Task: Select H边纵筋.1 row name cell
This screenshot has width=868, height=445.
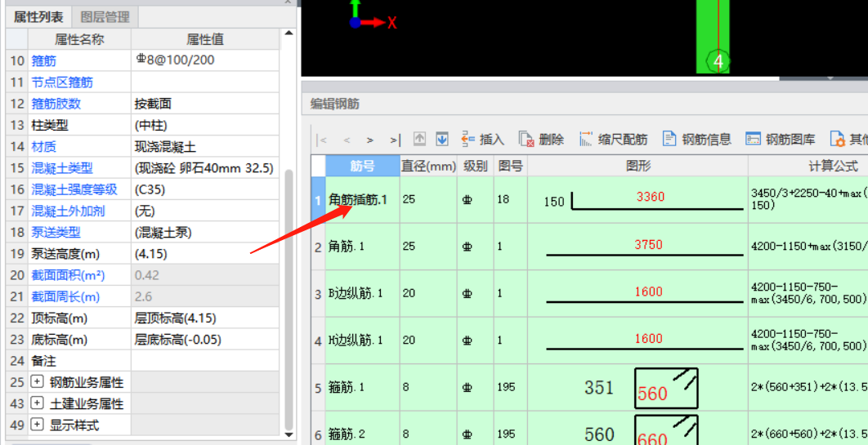Action: pyautogui.click(x=363, y=340)
